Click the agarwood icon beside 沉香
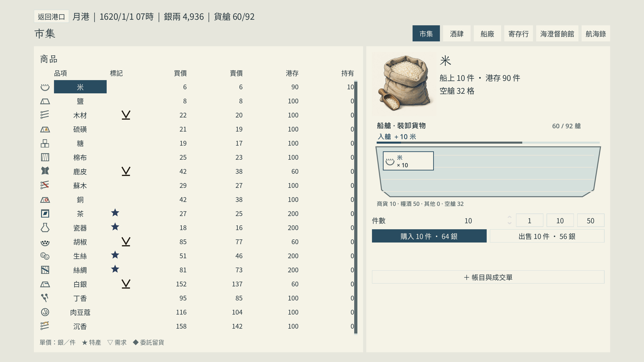The width and height of the screenshot is (644, 362). [x=45, y=326]
